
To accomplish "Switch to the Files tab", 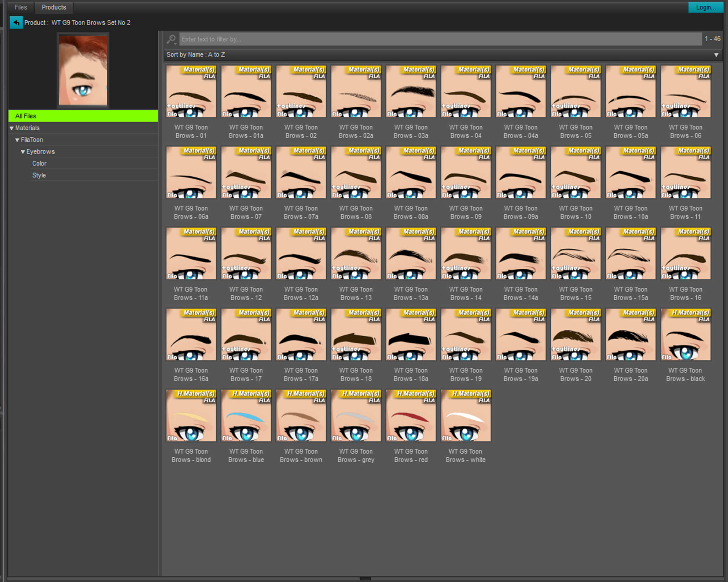I will tap(21, 7).
